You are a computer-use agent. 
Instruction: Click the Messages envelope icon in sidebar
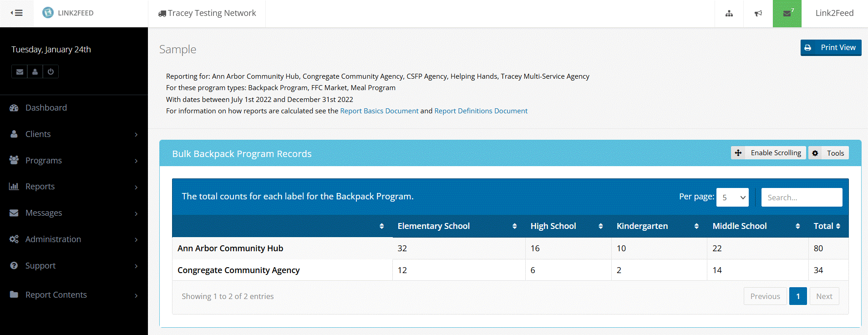pos(14,213)
